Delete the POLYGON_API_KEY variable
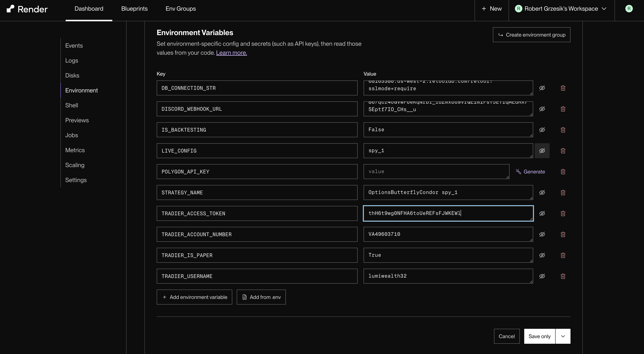This screenshot has width=644, height=354. click(x=563, y=172)
